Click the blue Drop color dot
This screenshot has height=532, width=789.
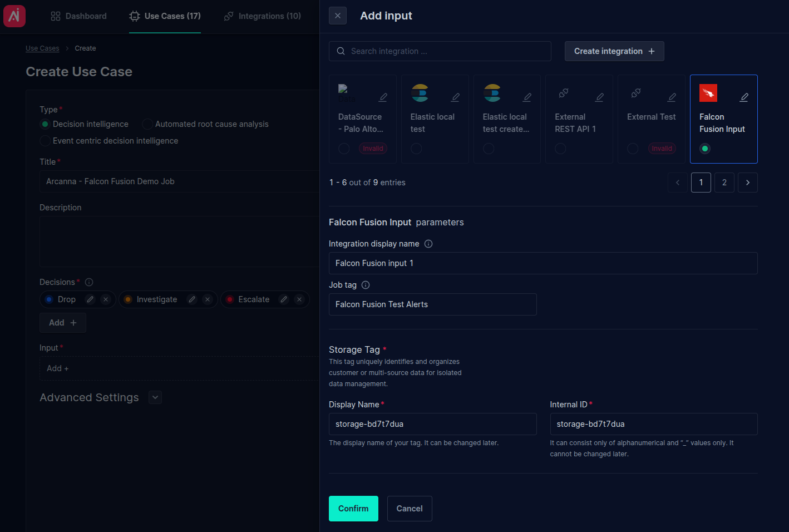click(x=49, y=299)
